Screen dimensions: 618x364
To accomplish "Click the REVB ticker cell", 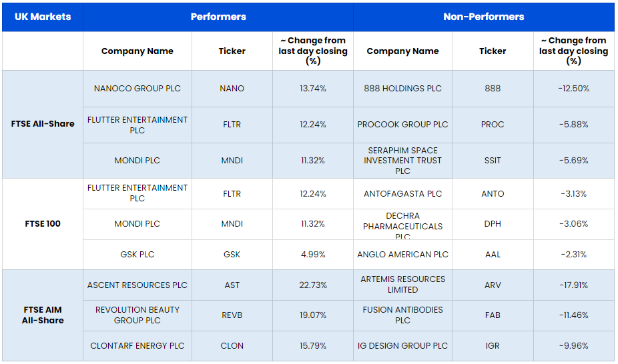I will (x=232, y=315).
